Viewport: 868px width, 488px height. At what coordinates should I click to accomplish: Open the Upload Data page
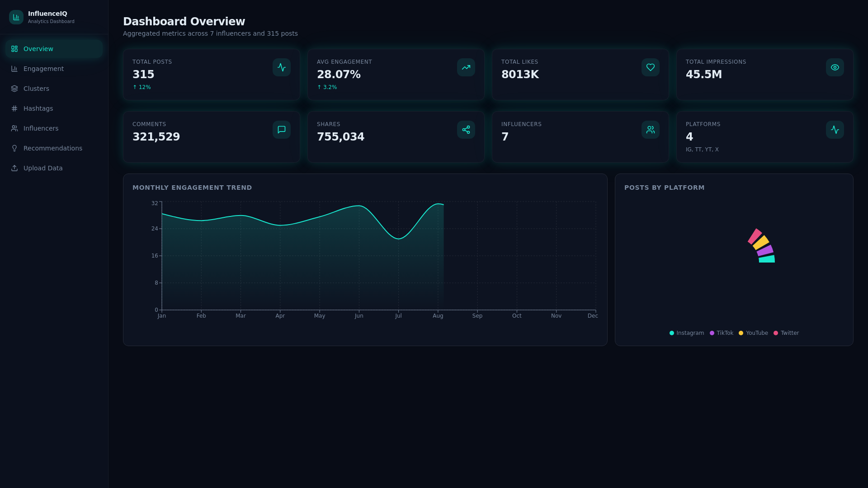(54, 168)
